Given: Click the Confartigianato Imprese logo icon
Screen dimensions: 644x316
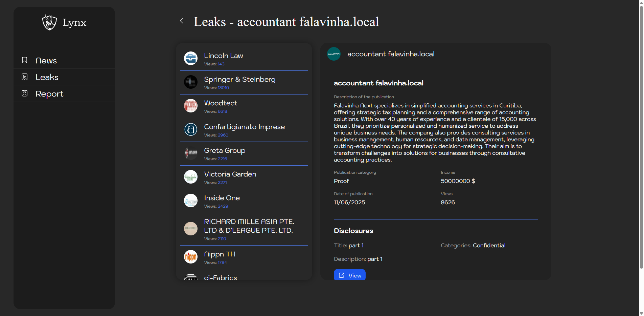Looking at the screenshot, I should pyautogui.click(x=191, y=129).
